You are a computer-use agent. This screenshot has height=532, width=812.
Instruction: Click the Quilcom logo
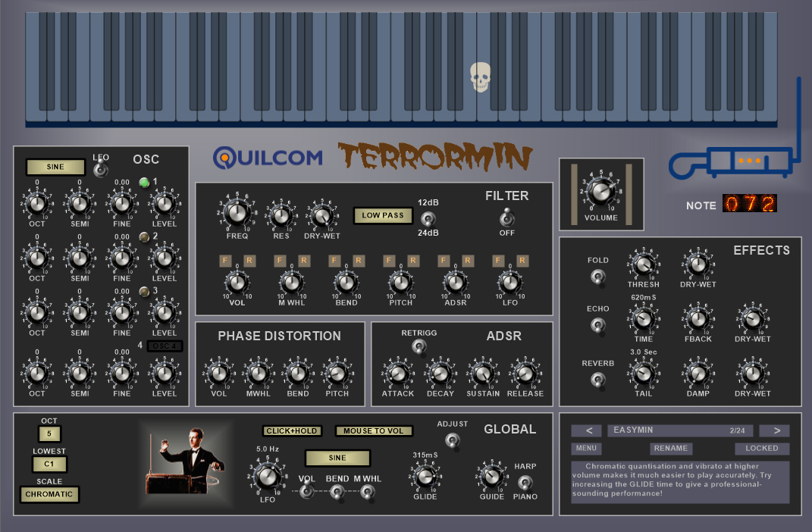pos(268,158)
